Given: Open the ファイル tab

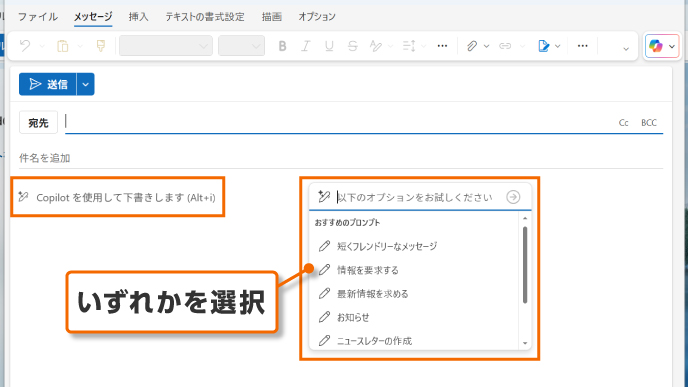Looking at the screenshot, I should click(x=38, y=17).
